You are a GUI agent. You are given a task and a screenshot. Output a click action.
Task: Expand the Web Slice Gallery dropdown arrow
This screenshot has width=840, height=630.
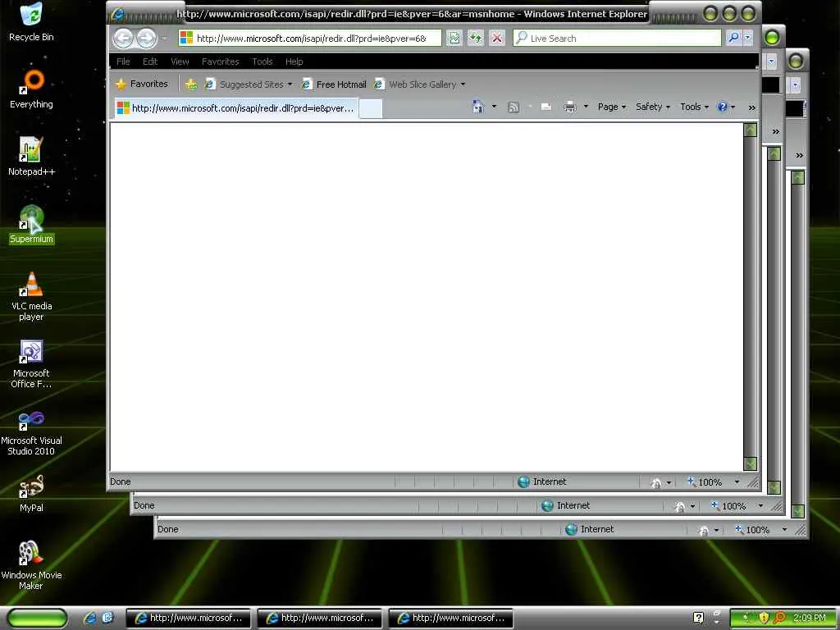463,84
